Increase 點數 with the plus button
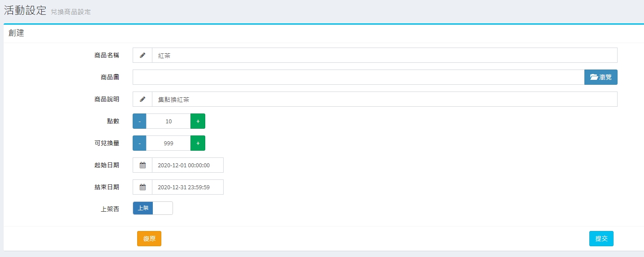The height and width of the screenshot is (257, 644). click(x=198, y=121)
